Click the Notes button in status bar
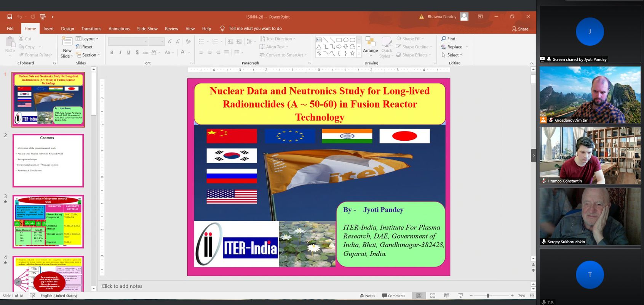Screen dimensions: 644x305 367,295
